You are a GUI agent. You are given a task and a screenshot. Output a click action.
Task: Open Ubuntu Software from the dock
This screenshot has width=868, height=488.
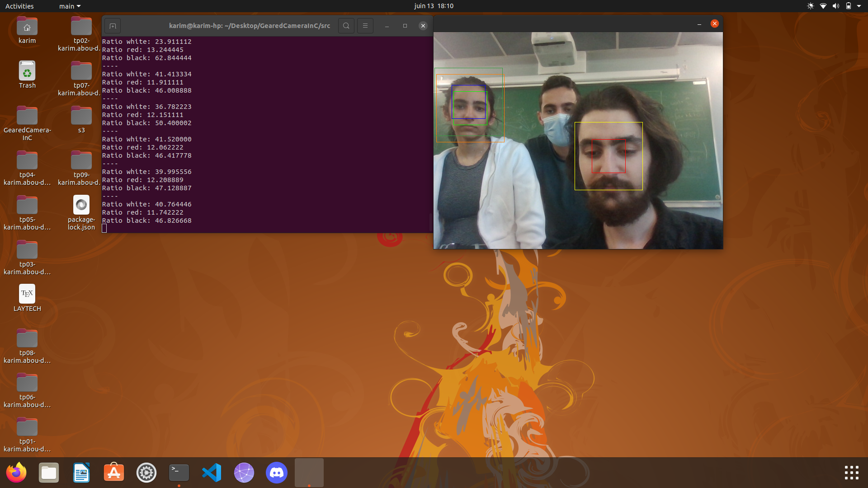(114, 473)
